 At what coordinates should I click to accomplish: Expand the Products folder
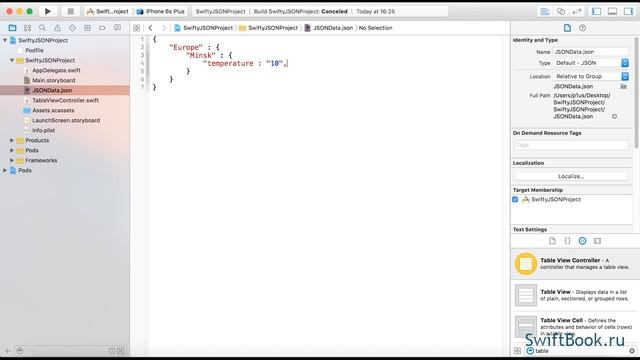point(12,140)
